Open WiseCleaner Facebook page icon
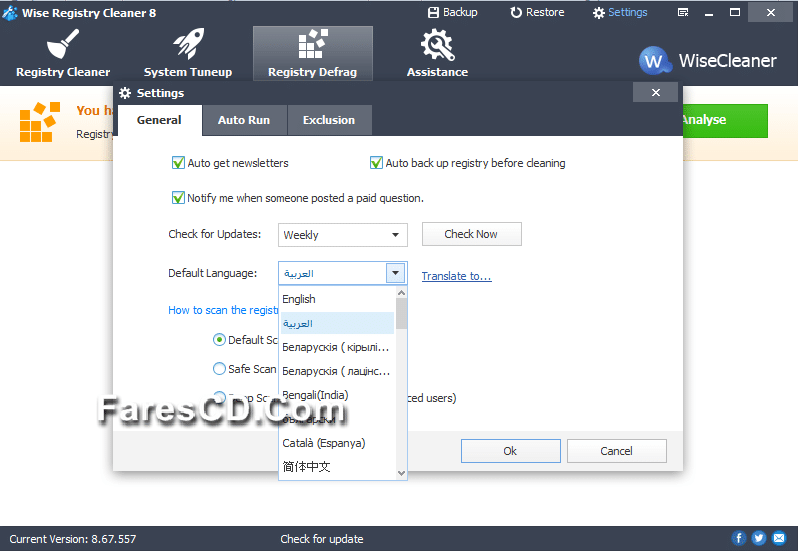 738,538
